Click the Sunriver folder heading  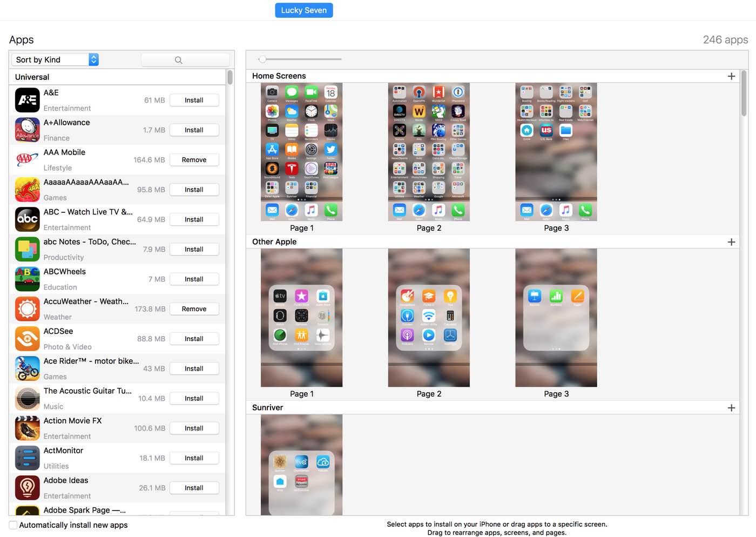267,408
